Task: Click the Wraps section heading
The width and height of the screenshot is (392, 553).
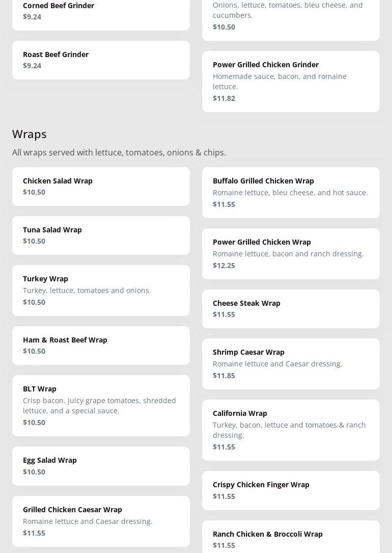Action: pyautogui.click(x=30, y=134)
